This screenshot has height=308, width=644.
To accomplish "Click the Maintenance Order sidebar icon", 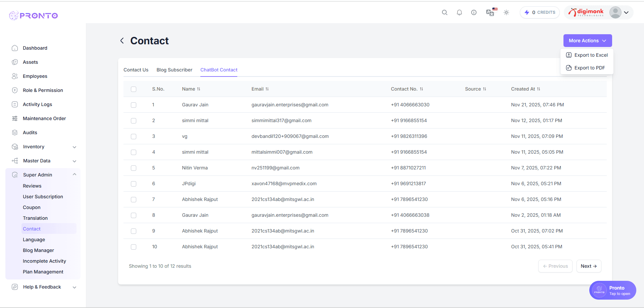I will pos(15,118).
